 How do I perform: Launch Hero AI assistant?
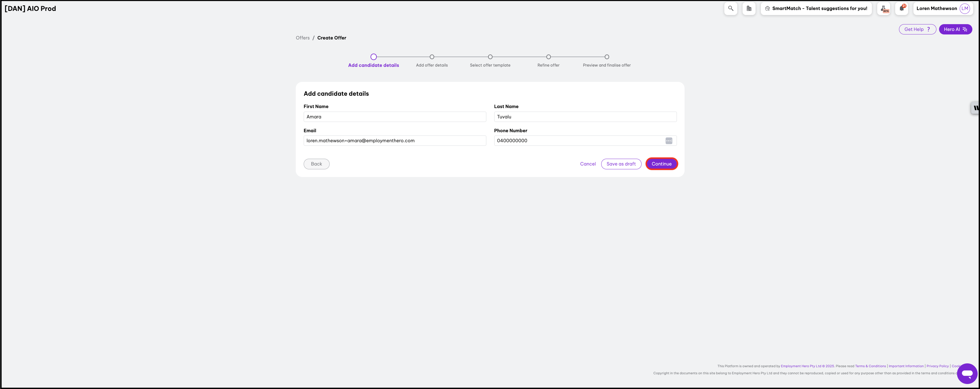coord(955,29)
